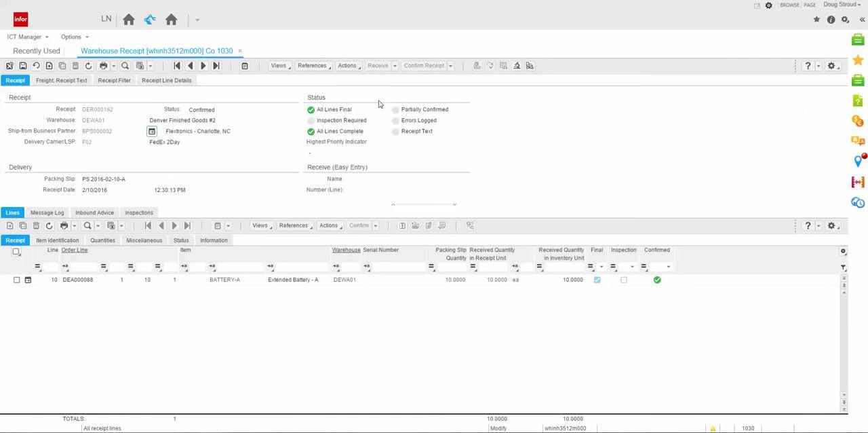The width and height of the screenshot is (868, 433).
Task: Click the New record icon in top toolbar
Action: 49,66
